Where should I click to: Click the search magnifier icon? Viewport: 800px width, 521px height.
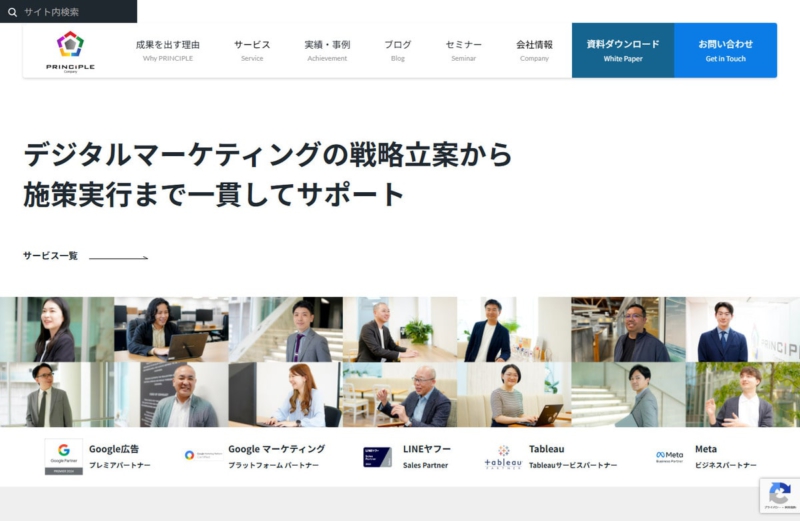click(x=12, y=12)
